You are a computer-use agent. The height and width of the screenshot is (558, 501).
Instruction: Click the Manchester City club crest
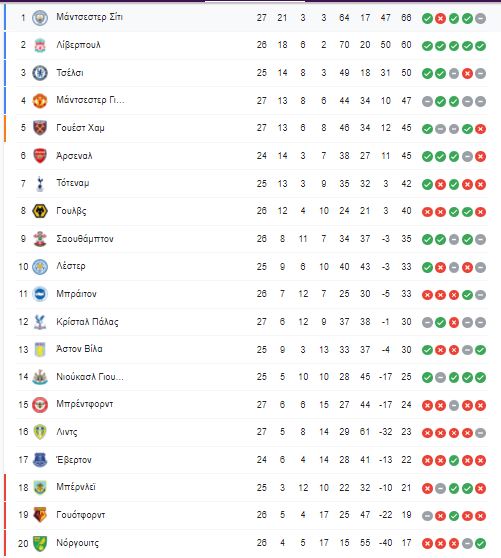tap(40, 18)
